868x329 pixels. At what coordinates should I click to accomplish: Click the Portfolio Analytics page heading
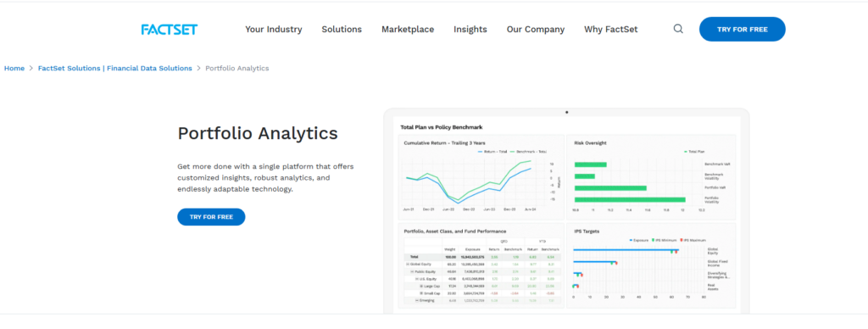tap(258, 133)
